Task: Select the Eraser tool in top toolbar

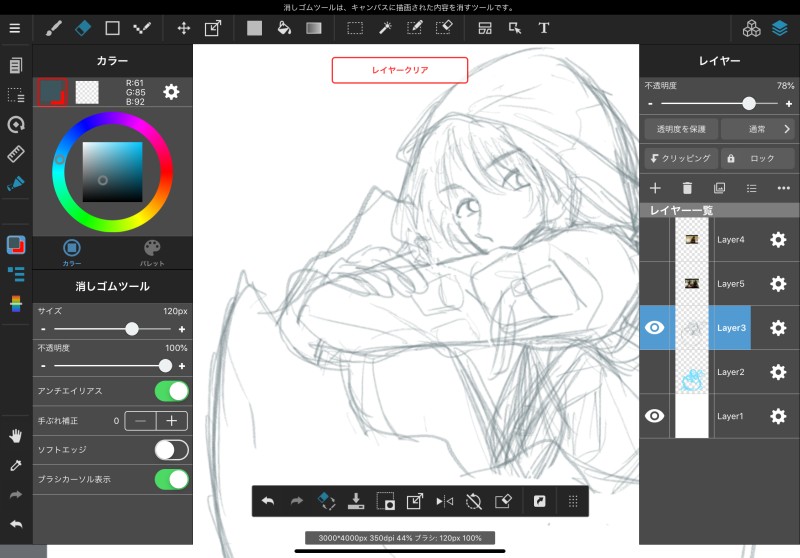Action: pyautogui.click(x=83, y=28)
